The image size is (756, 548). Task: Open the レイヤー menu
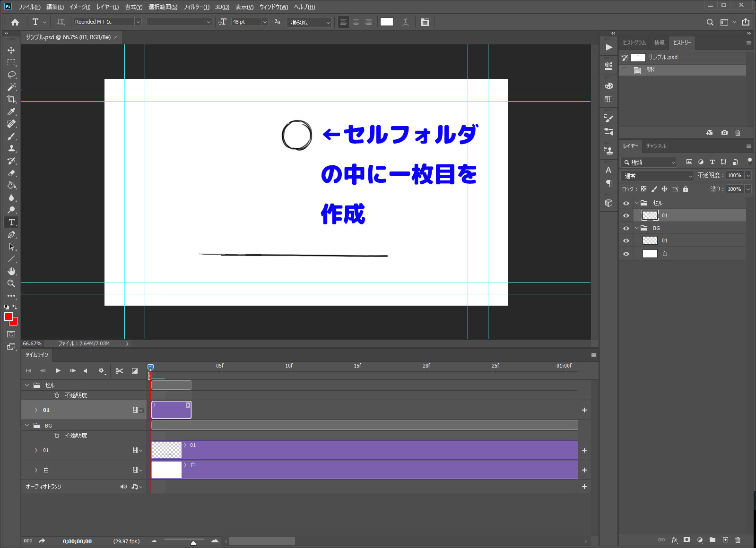107,7
